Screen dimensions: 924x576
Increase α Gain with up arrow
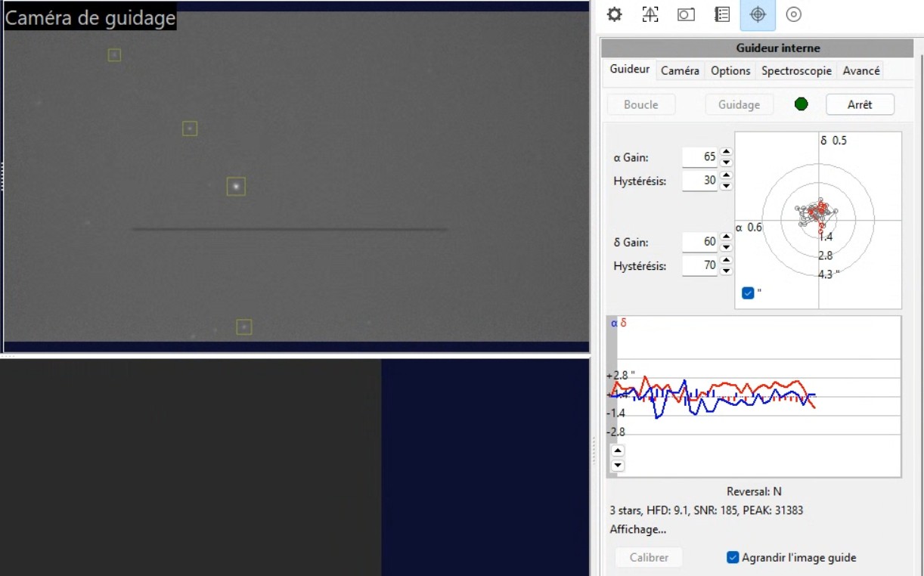(x=726, y=153)
